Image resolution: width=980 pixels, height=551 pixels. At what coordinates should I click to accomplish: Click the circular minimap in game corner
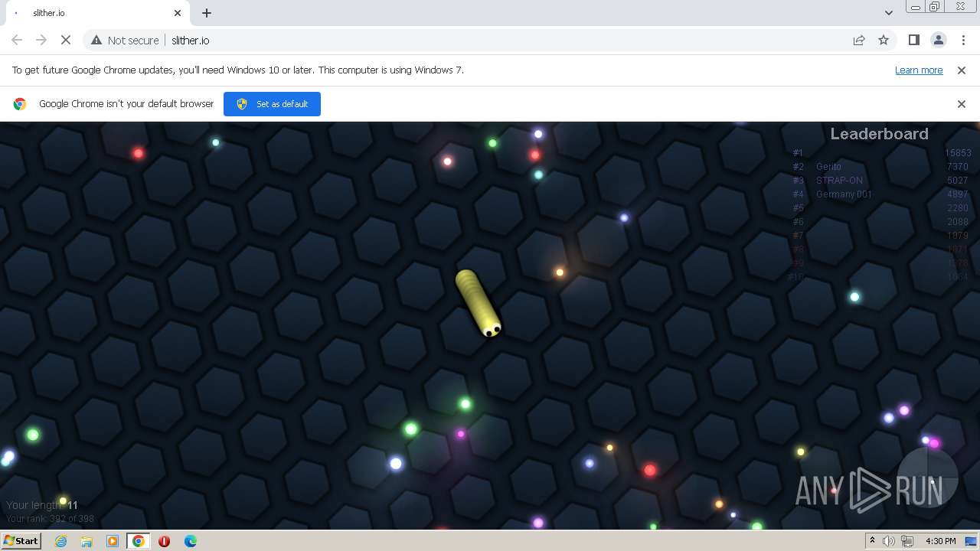927,478
